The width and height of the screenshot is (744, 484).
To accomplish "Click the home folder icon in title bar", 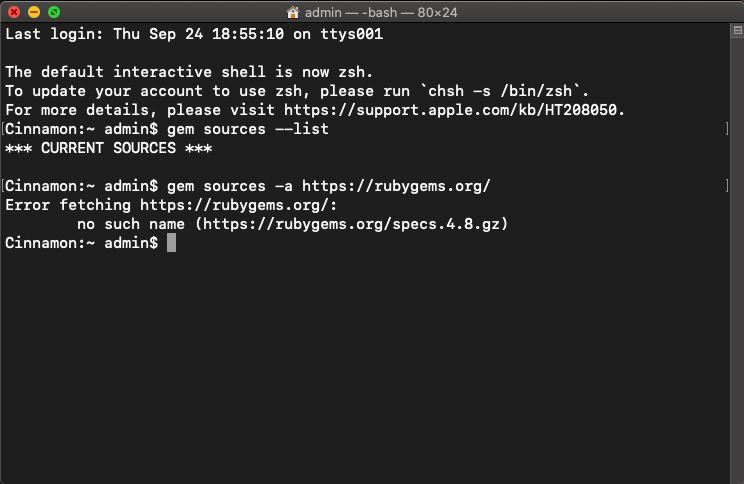I will [293, 12].
